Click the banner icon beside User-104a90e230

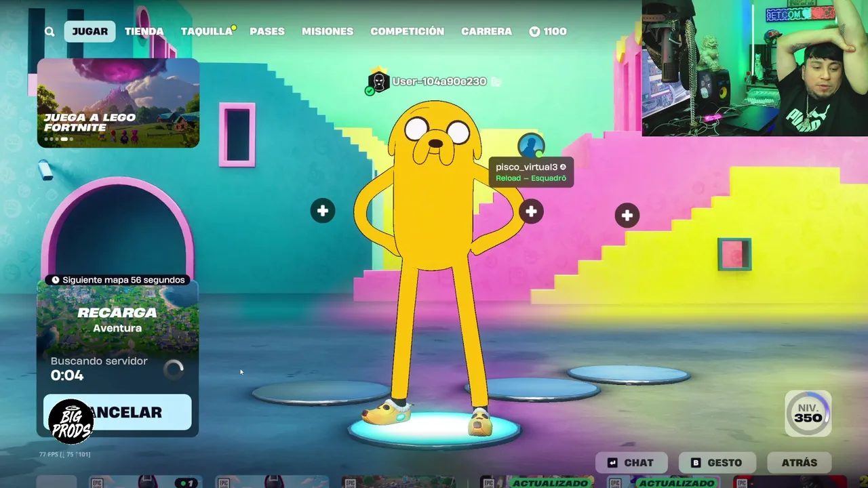[378, 82]
